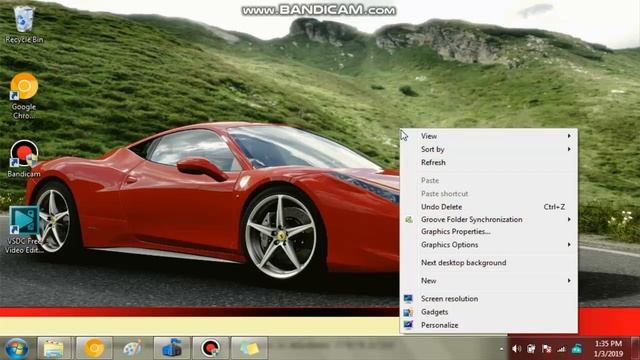The width and height of the screenshot is (640, 360).
Task: Click the volume speaker tray icon
Action: 516,349
